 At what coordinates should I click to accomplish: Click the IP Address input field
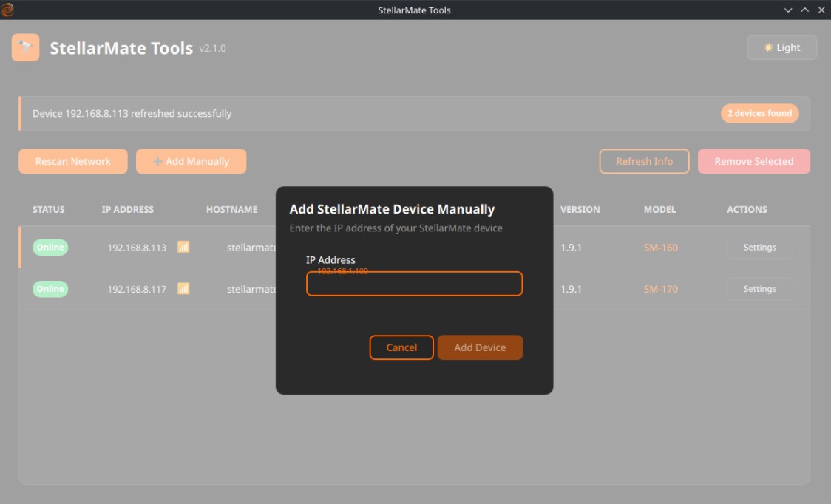[x=415, y=284]
